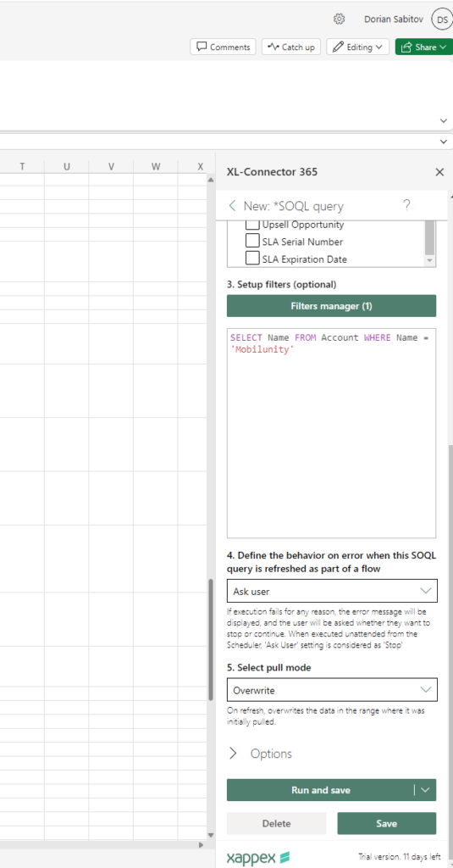Expand the ribbon with the chevron
Viewport: 453px width, 868px height.
pos(443,120)
